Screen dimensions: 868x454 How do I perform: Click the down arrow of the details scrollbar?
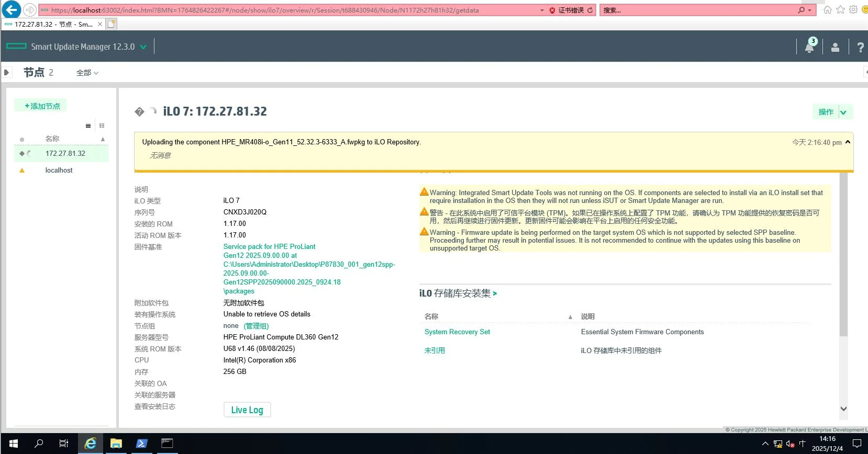(843, 409)
